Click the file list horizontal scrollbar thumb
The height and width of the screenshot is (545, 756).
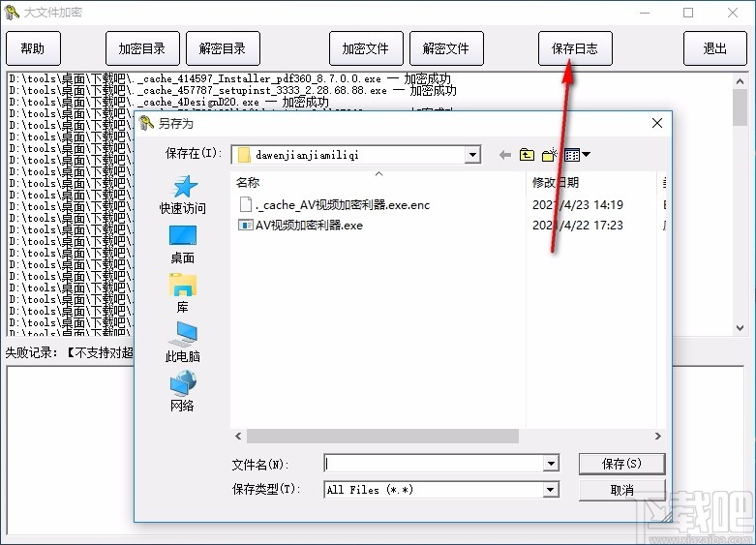tap(382, 436)
